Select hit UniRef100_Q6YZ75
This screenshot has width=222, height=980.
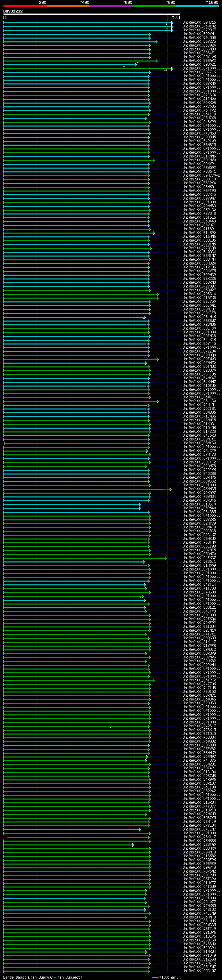coord(199,41)
